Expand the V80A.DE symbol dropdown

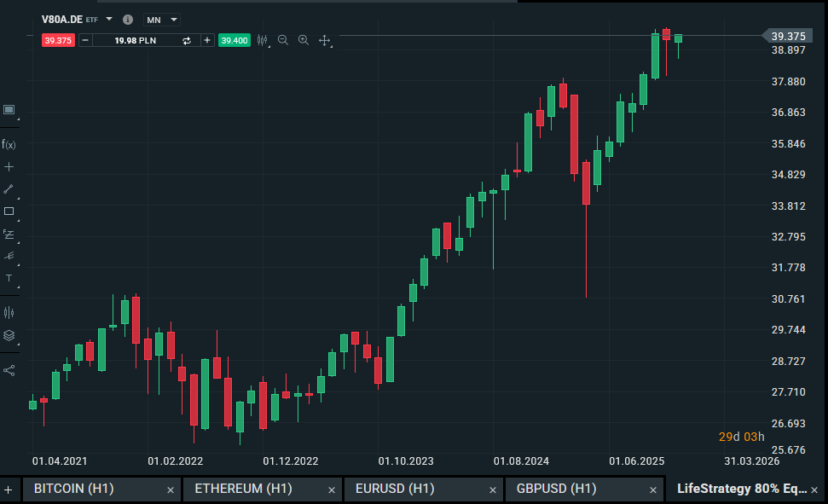(x=109, y=18)
